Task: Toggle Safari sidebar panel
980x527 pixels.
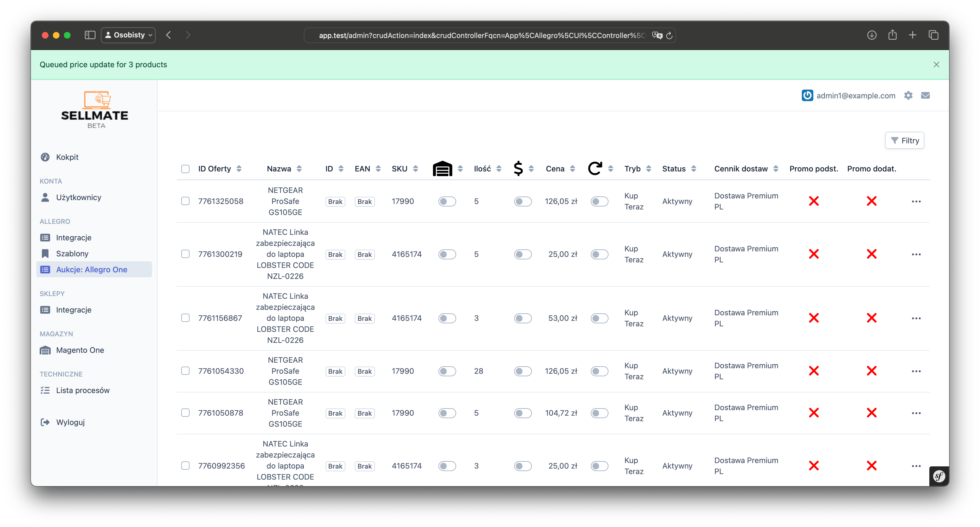Action: click(x=90, y=35)
